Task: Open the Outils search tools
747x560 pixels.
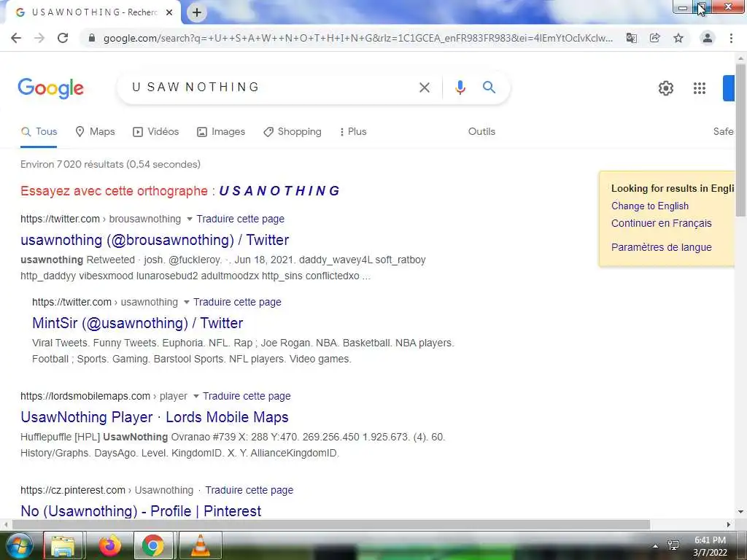Action: tap(481, 132)
